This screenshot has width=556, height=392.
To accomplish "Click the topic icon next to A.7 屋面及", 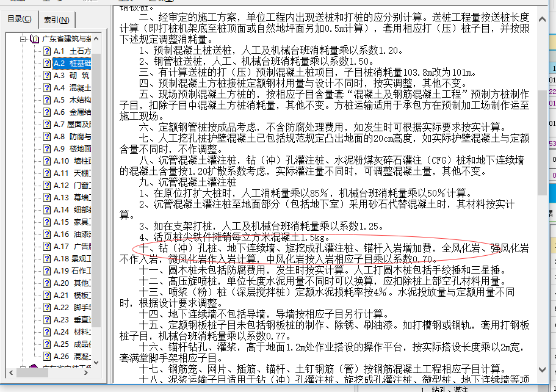I will [47, 125].
